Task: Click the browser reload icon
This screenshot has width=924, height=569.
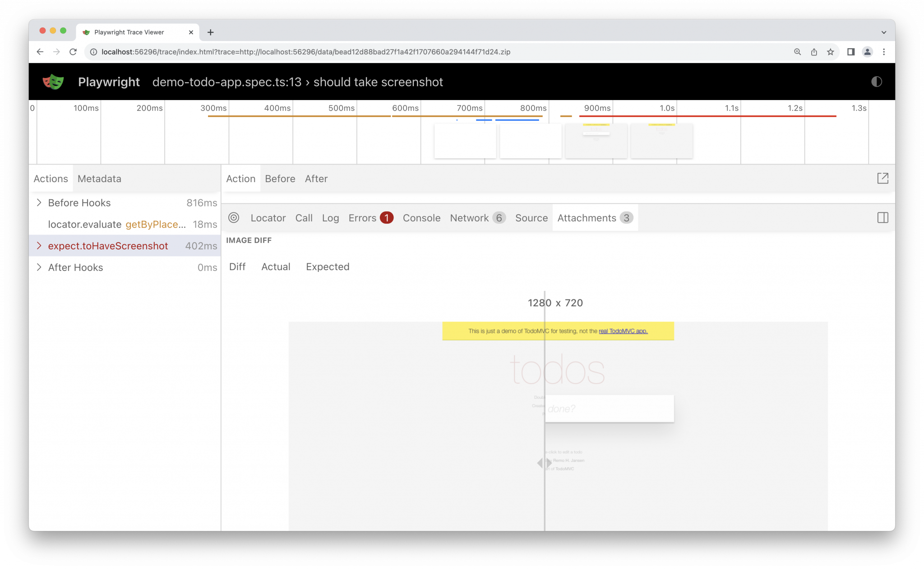Action: 73,52
